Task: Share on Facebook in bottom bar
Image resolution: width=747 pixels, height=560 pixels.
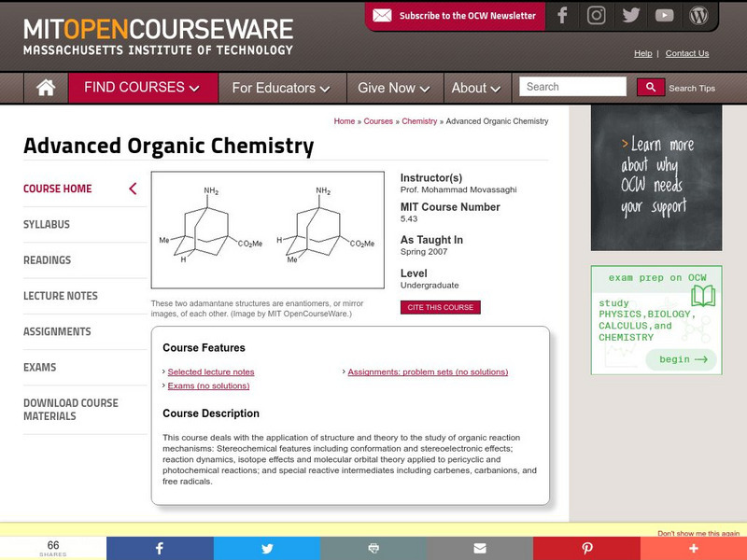Action: coord(160,548)
